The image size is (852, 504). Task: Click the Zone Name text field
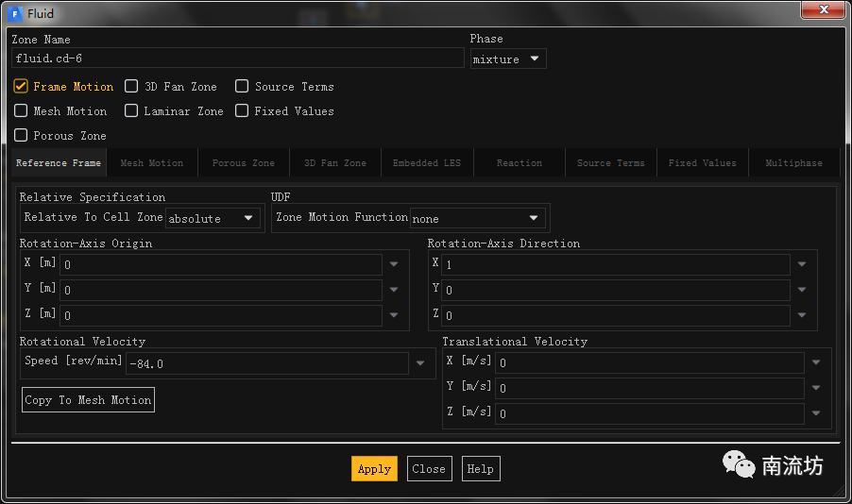(x=236, y=59)
